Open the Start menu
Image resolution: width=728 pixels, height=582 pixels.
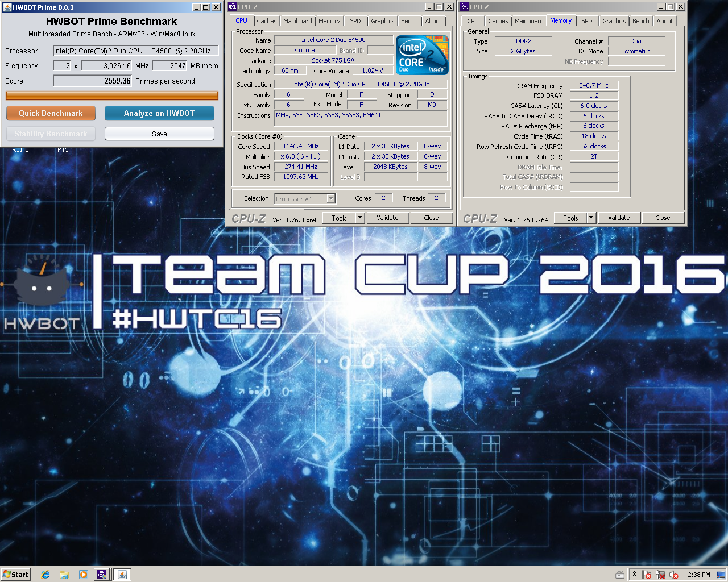pos(15,575)
